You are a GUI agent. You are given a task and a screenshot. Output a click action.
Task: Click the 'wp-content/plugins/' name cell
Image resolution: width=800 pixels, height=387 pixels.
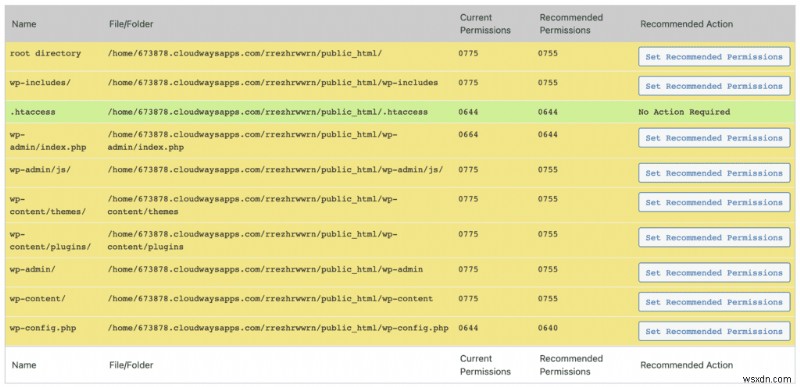[x=51, y=240]
